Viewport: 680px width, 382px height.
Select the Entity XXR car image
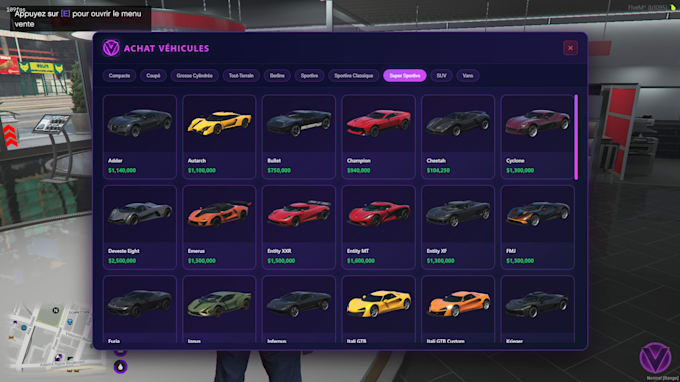tap(299, 214)
